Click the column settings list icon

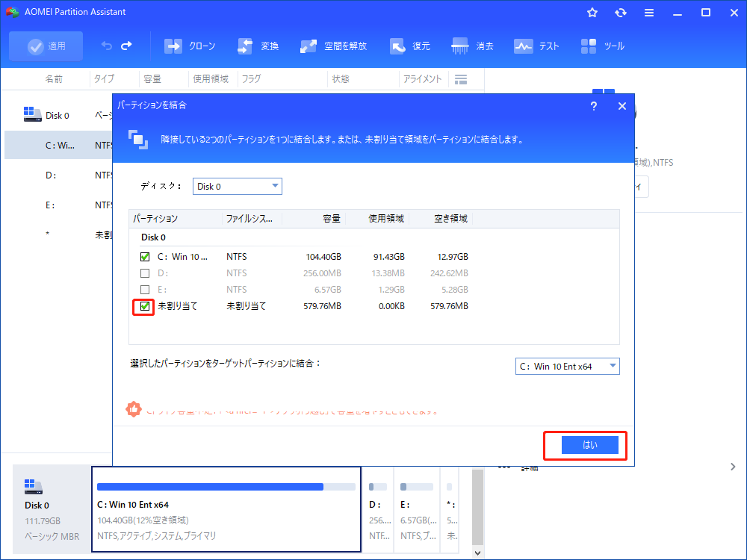pyautogui.click(x=461, y=79)
